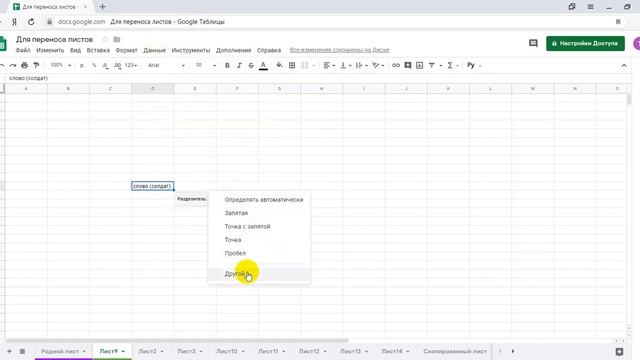Image resolution: width=640 pixels, height=360 pixels.
Task: Open the Формат menu
Action: coord(127,50)
